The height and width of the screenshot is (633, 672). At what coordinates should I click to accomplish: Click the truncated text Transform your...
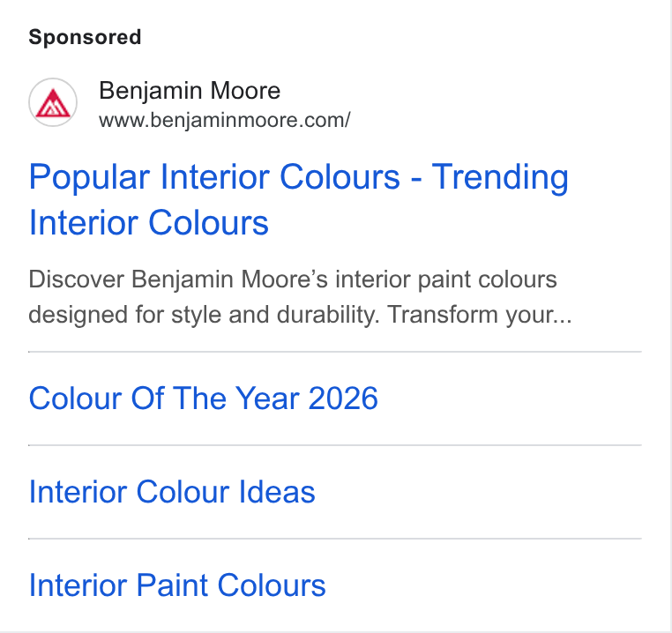479,315
